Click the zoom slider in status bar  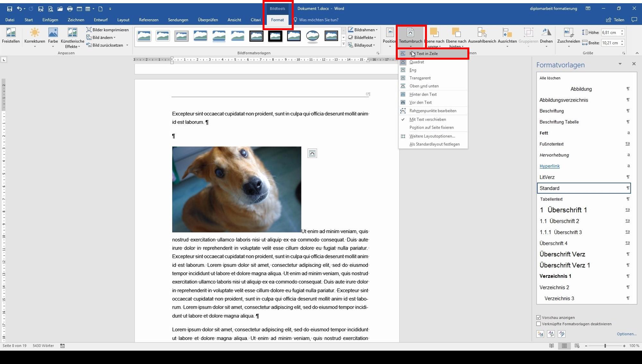(x=605, y=346)
